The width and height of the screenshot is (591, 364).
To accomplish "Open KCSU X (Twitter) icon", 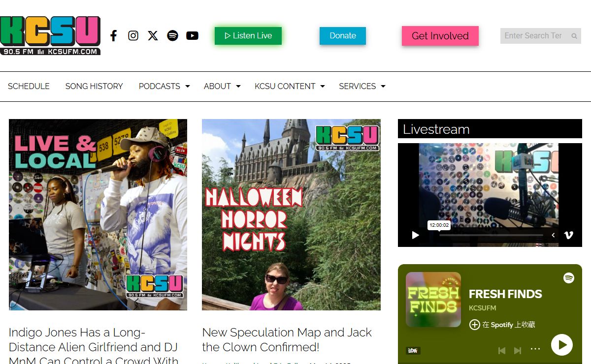I will (153, 35).
